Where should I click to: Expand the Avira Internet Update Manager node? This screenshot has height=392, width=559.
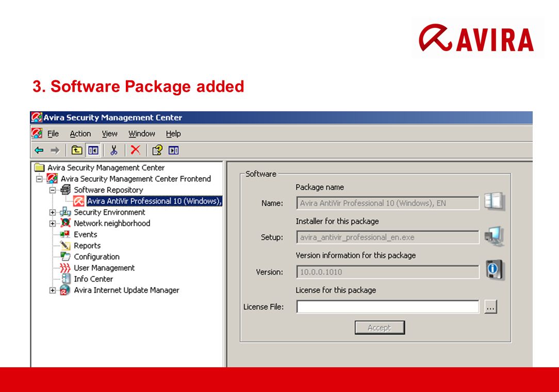tap(53, 291)
